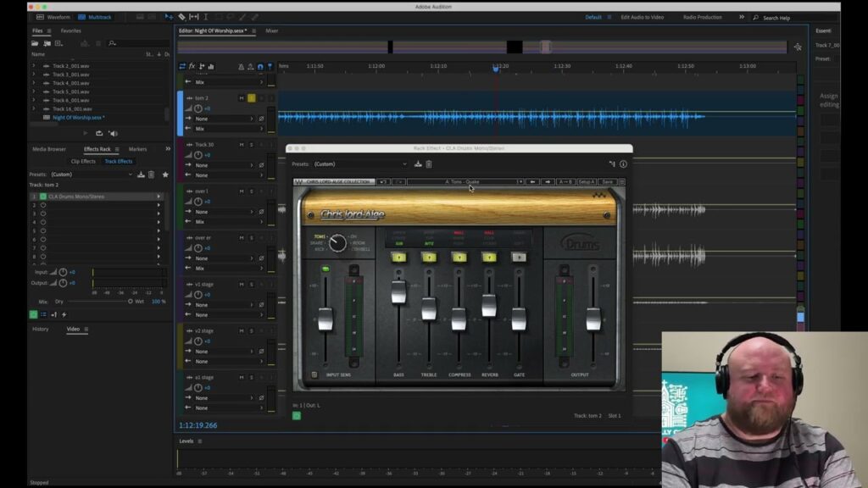The height and width of the screenshot is (488, 868).
Task: Select the Razor tool in the toolbar
Action: coord(181,16)
